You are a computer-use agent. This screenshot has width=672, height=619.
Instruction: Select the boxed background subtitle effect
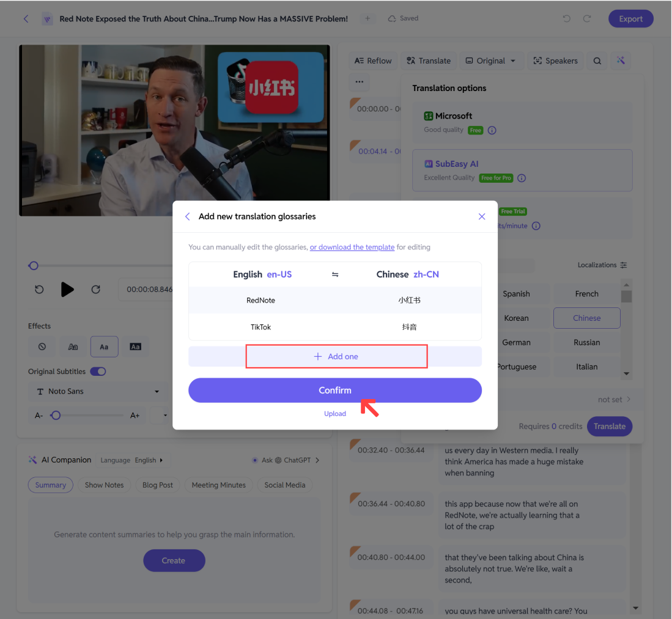pos(135,347)
